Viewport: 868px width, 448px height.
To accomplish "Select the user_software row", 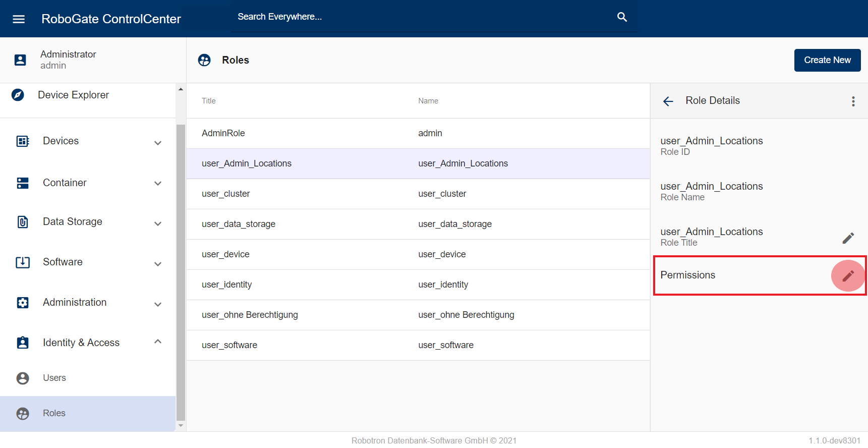I will click(418, 345).
